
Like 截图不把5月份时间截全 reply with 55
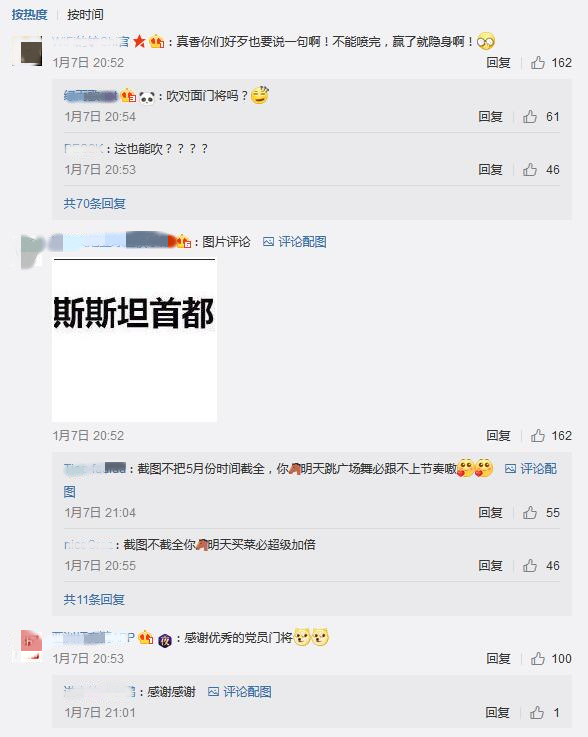[x=530, y=512]
